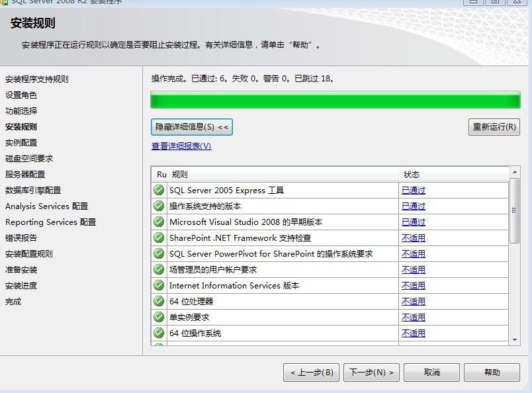Select 磁盘空间要求 step in sidebar
532x393 pixels.
coord(29,159)
